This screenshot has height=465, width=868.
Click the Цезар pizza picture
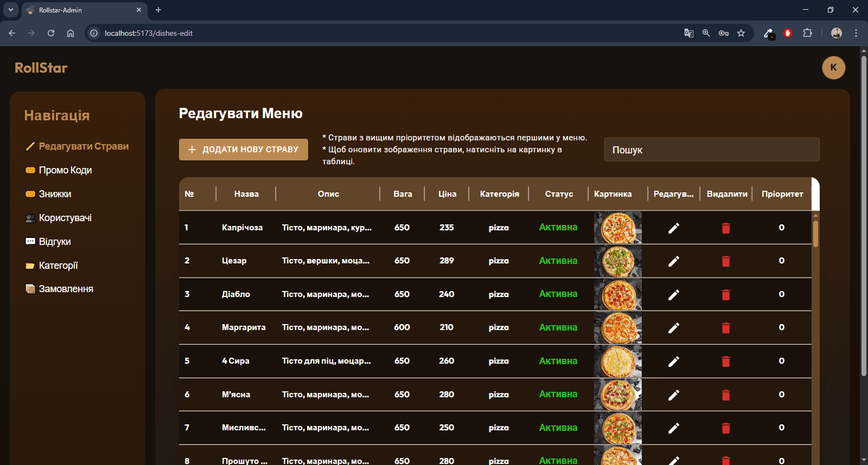pyautogui.click(x=618, y=261)
